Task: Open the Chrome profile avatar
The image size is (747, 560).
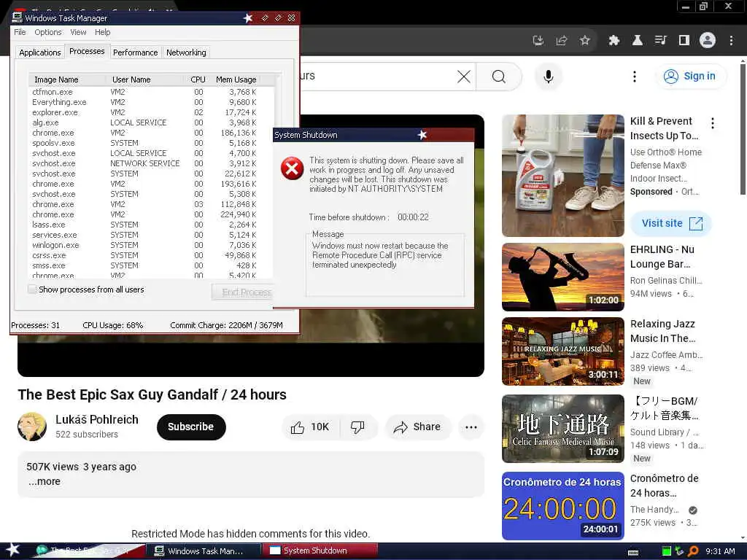Action: [708, 41]
